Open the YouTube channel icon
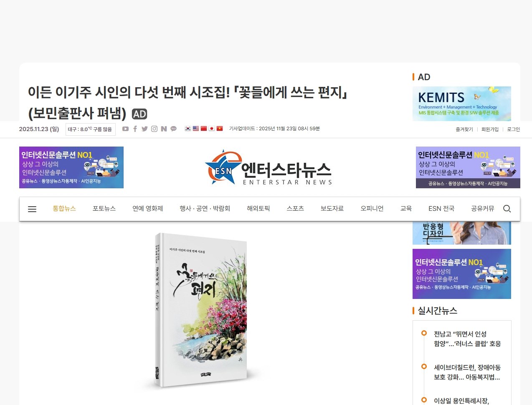532x405 pixels. pyautogui.click(x=125, y=129)
